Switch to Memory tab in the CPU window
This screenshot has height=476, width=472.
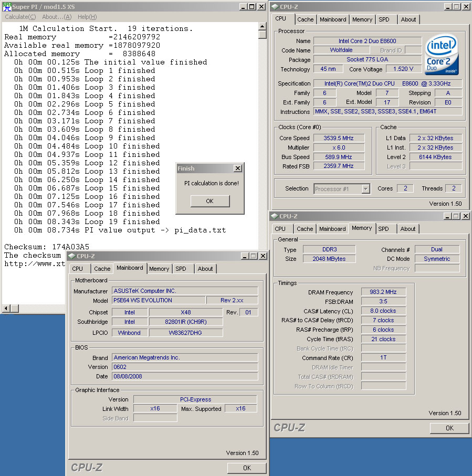coord(362,19)
